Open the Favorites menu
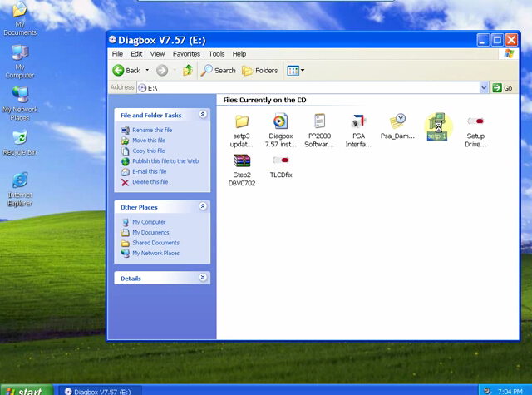The width and height of the screenshot is (532, 395). pyautogui.click(x=186, y=54)
